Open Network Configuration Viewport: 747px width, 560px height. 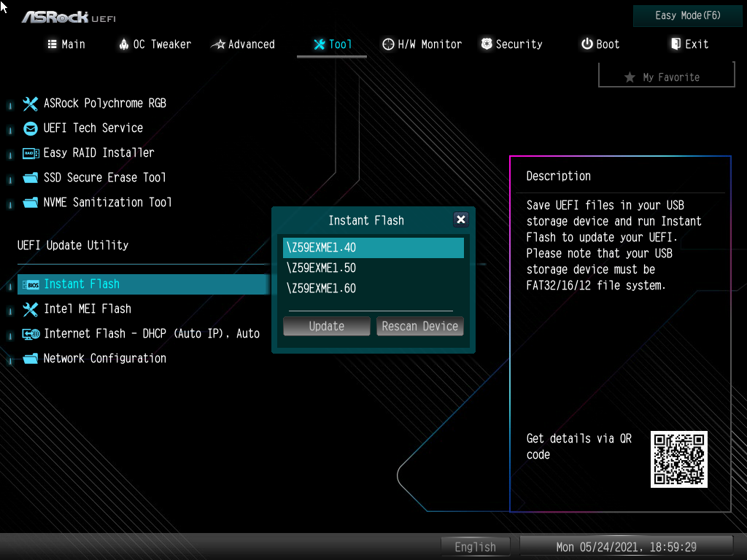click(x=105, y=359)
